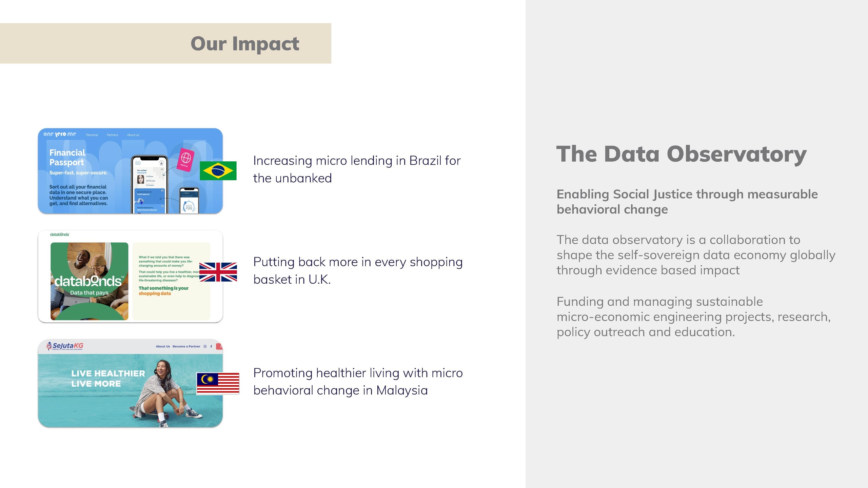
Task: Click the Our Impact title banner
Action: 244,43
